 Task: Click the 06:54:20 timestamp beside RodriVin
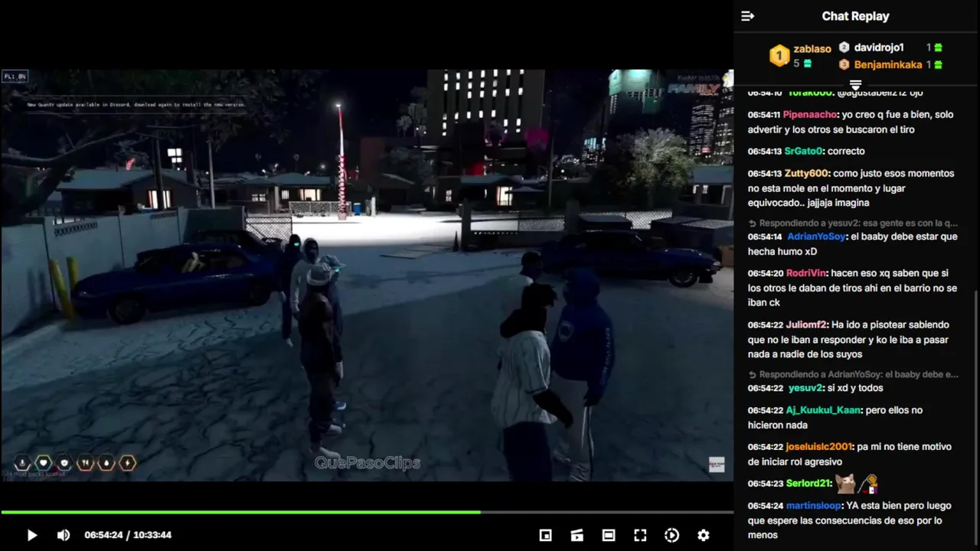pos(764,273)
